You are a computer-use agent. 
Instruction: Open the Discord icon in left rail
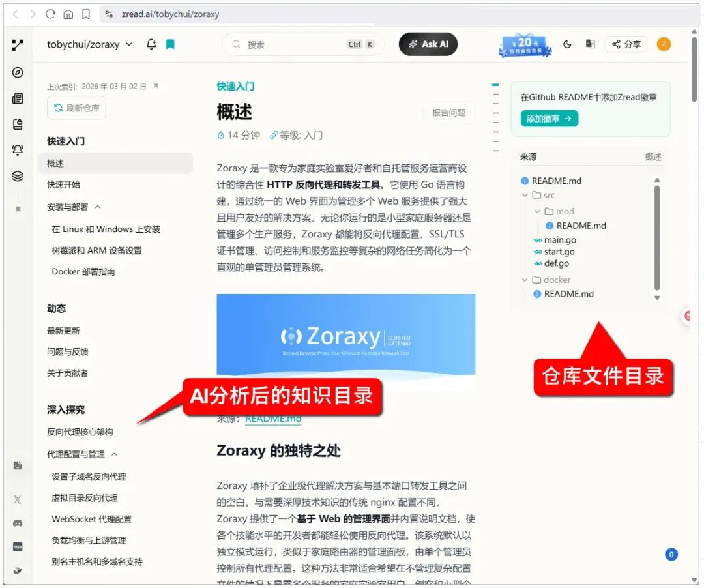[x=18, y=523]
